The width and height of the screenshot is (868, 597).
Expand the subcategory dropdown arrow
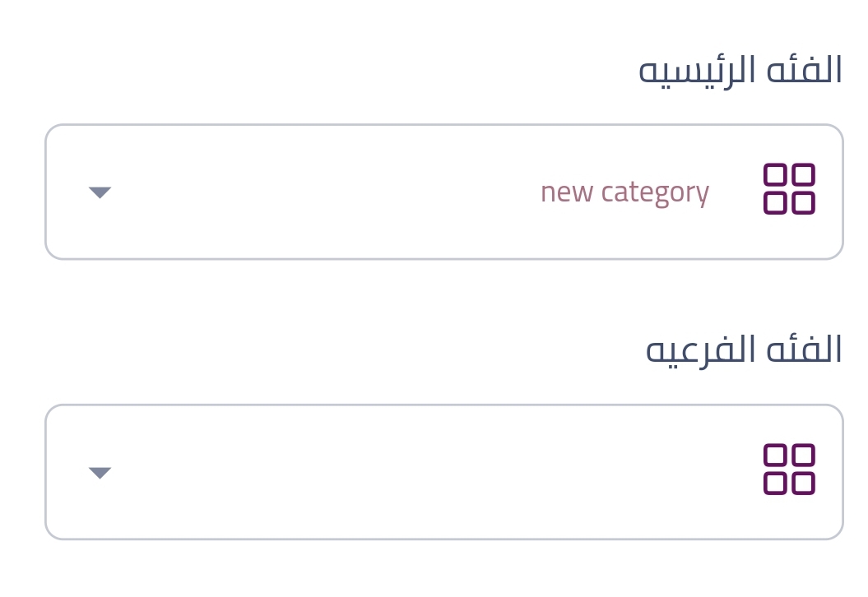[x=100, y=473]
